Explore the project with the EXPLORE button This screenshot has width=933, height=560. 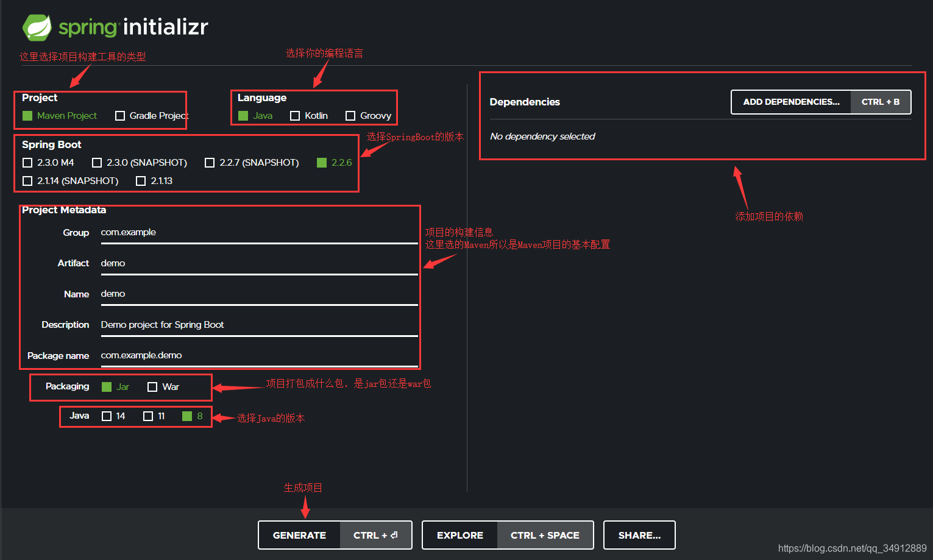(x=508, y=535)
